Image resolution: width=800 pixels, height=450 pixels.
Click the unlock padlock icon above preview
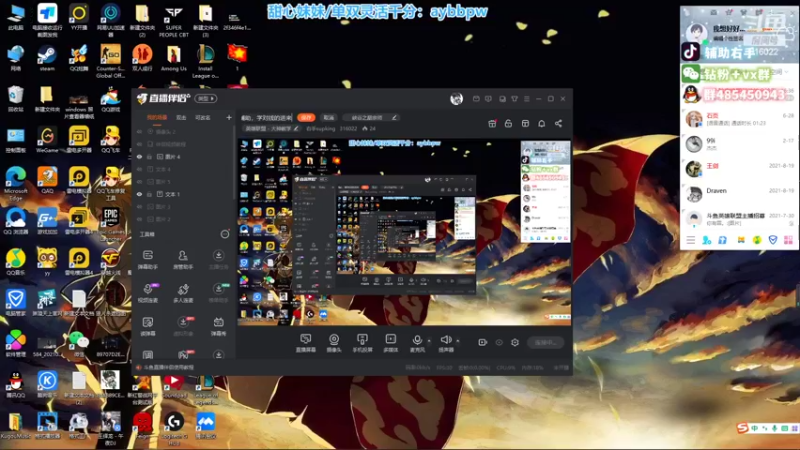(508, 123)
